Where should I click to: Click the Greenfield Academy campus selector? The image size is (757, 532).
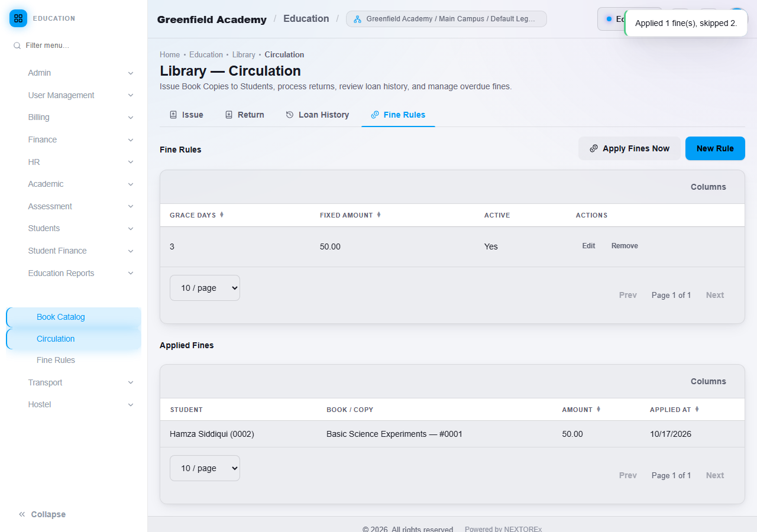(447, 19)
